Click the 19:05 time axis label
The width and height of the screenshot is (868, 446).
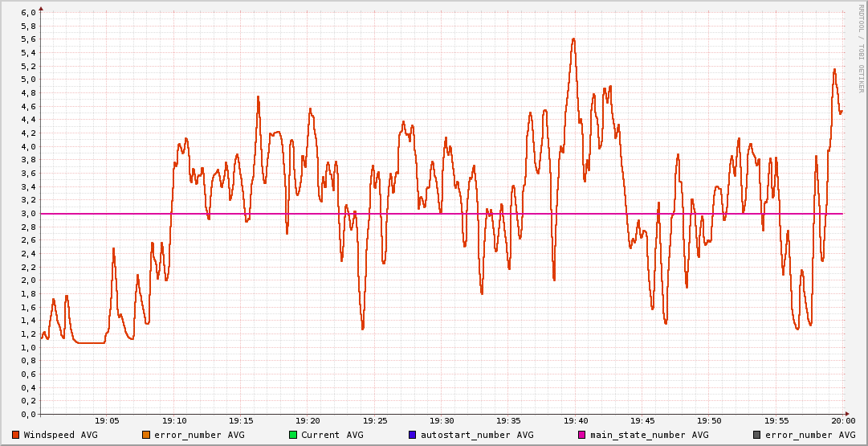tap(107, 420)
